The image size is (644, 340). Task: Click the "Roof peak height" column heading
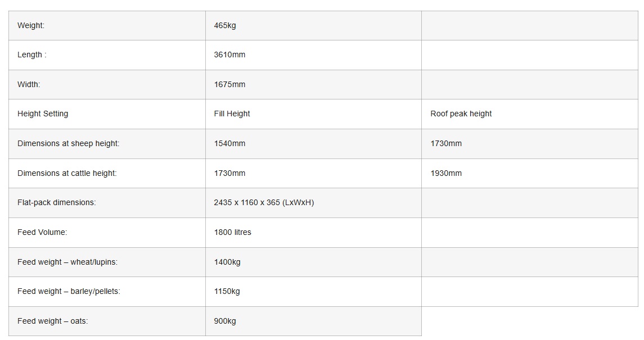[x=461, y=114]
